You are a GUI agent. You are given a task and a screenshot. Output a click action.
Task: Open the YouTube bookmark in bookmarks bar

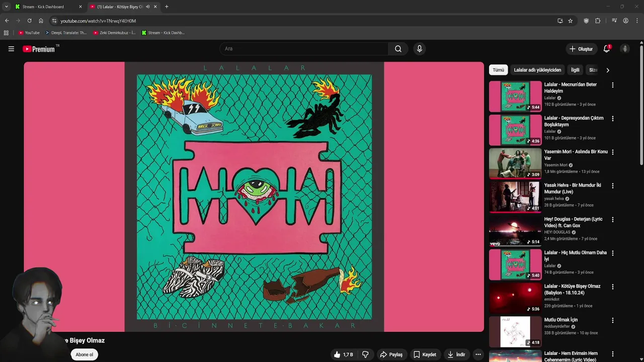29,33
